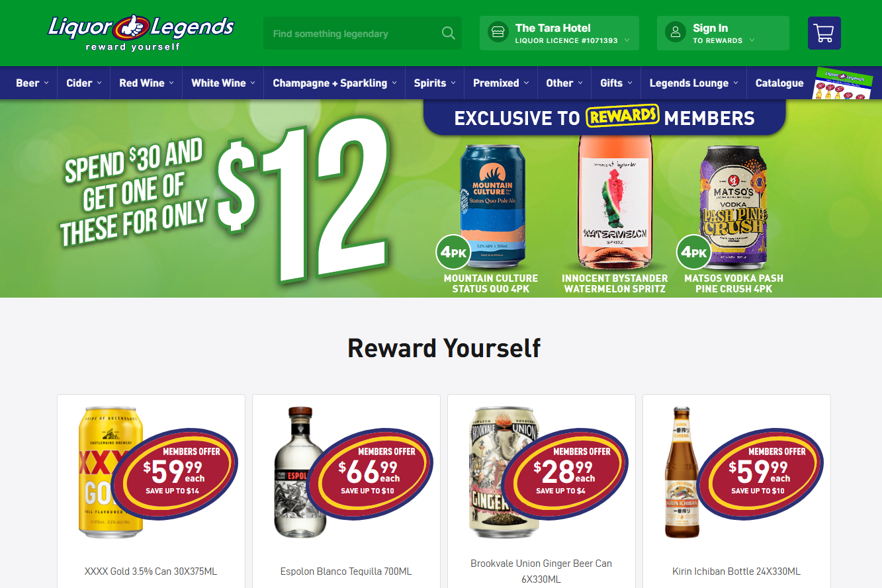The height and width of the screenshot is (588, 882).
Task: Click the Liquor Legends logo
Action: (x=141, y=32)
